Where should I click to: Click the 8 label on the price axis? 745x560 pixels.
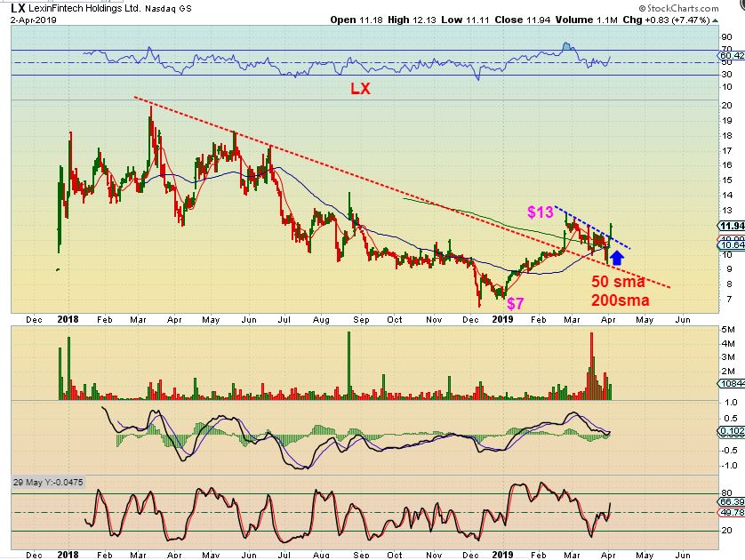729,284
